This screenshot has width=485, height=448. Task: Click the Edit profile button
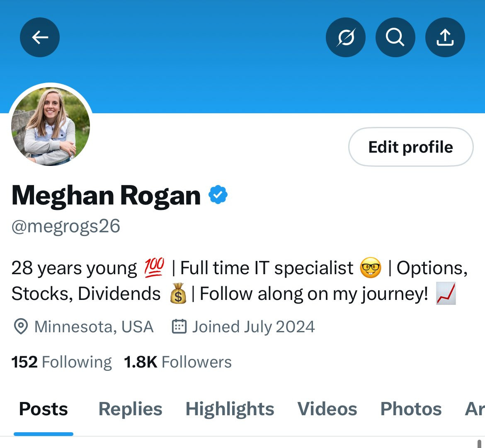[411, 147]
